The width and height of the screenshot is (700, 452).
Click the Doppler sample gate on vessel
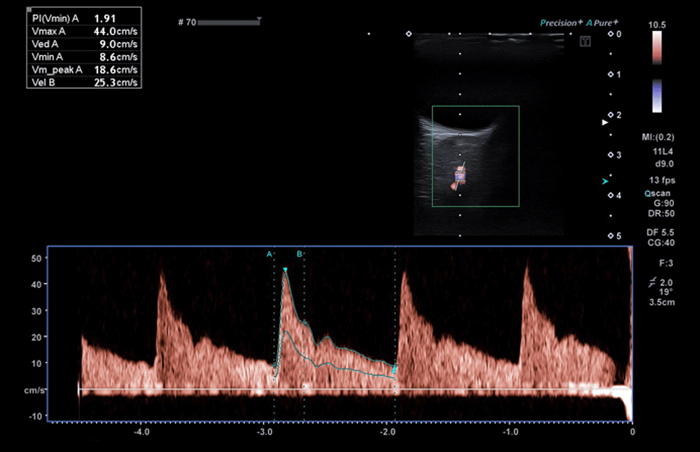click(460, 176)
